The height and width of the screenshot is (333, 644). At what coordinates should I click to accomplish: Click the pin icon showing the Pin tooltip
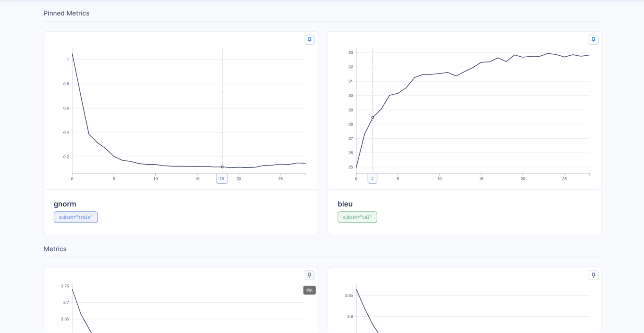[x=309, y=275]
